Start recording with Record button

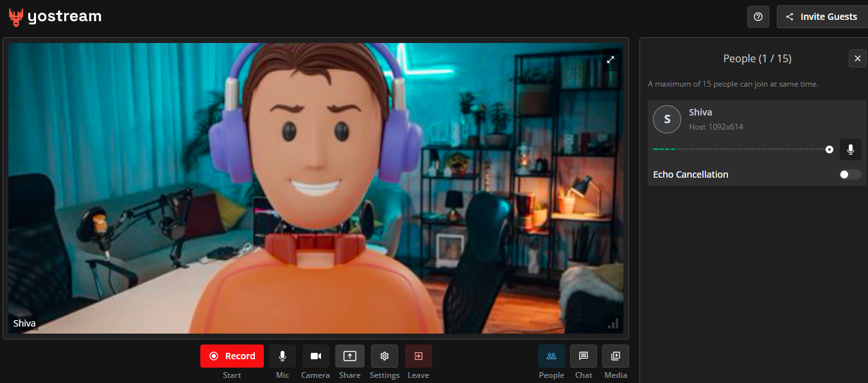click(232, 356)
